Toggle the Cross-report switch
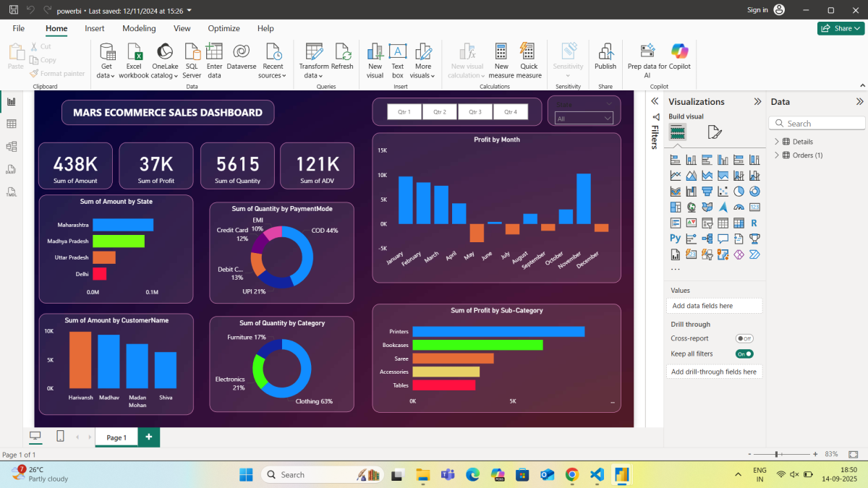 pos(744,338)
